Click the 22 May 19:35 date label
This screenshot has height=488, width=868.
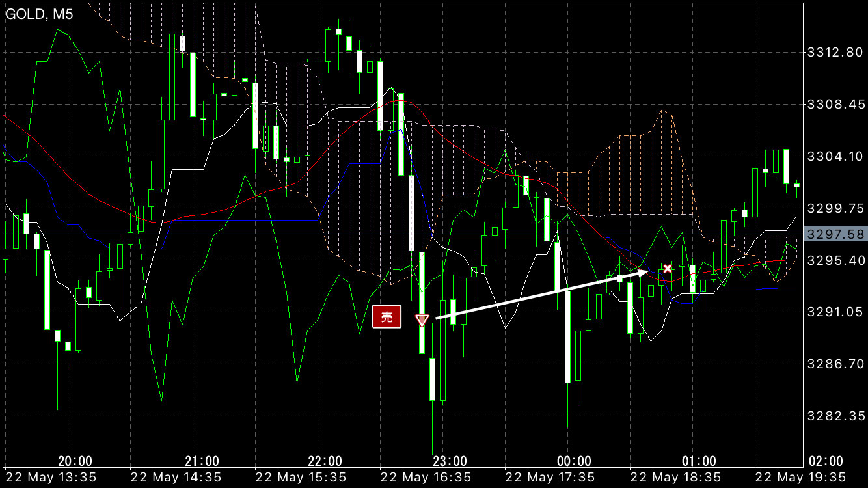pos(801,478)
